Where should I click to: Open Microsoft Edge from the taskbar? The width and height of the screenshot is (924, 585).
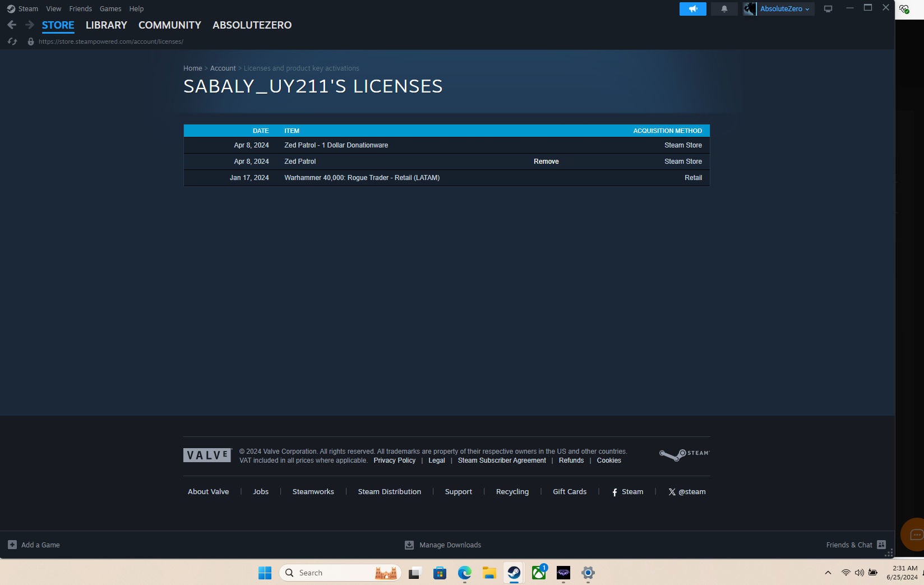pos(464,573)
